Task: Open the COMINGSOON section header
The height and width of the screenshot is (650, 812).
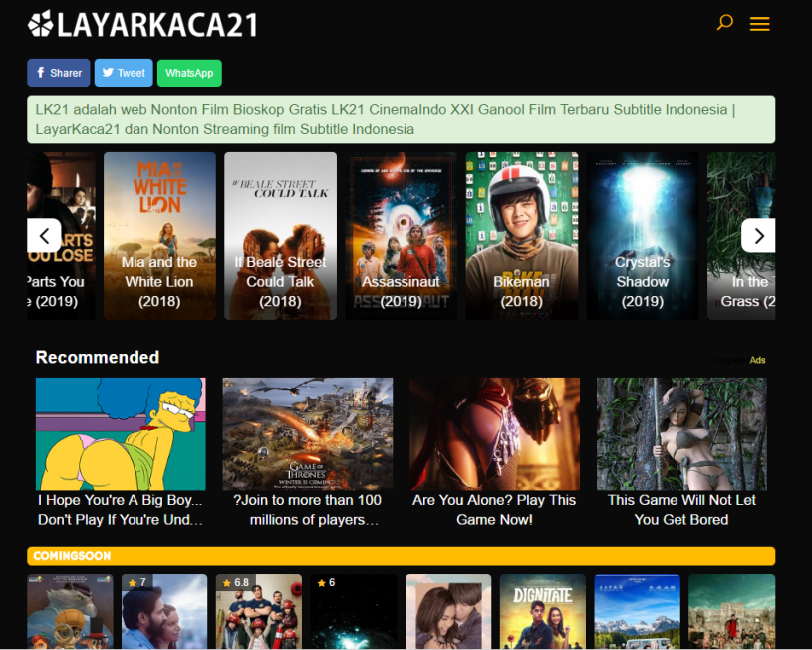Action: [x=72, y=555]
